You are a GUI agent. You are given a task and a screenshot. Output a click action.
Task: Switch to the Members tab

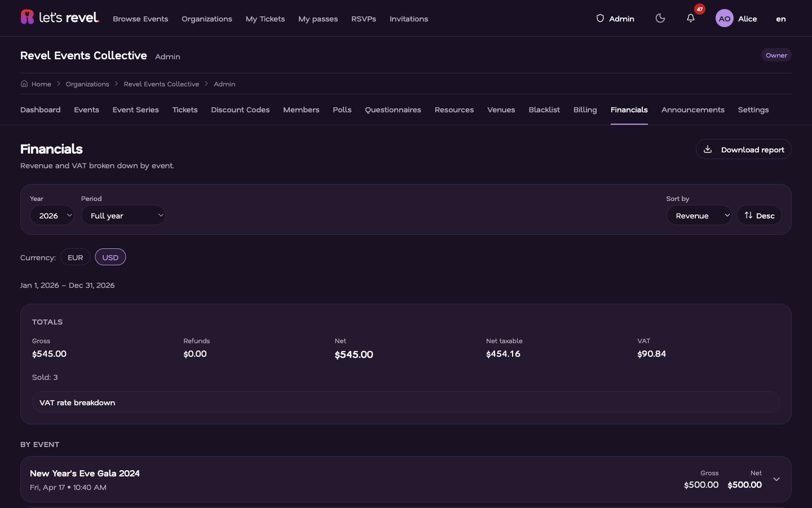point(301,110)
